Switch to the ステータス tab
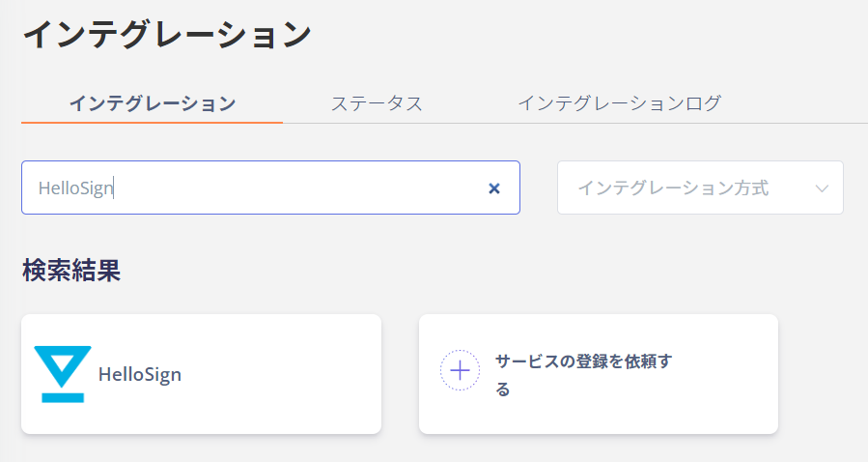The image size is (868, 462). tap(377, 103)
